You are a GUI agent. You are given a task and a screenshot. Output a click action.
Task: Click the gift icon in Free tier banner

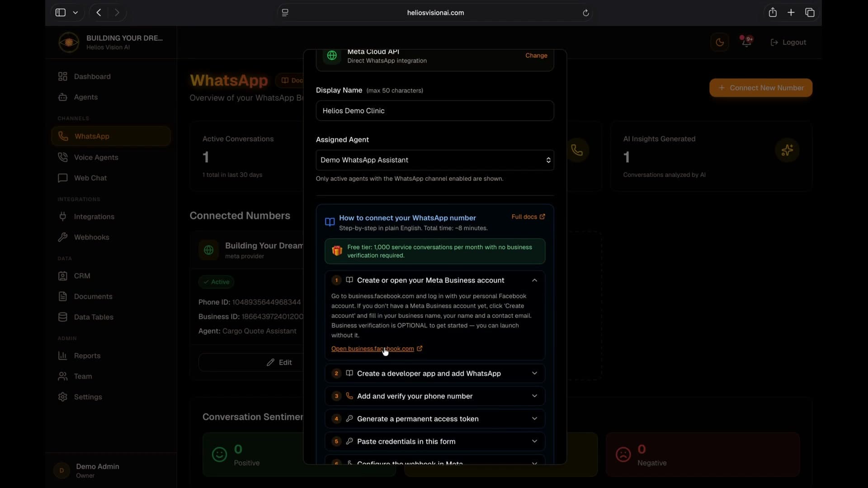337,251
